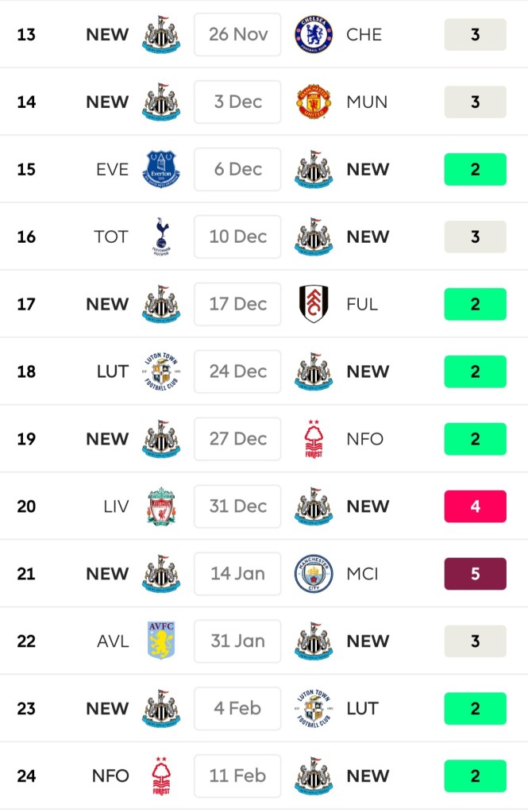Tap the Manchester City badge
528x812 pixels.
[x=314, y=574]
